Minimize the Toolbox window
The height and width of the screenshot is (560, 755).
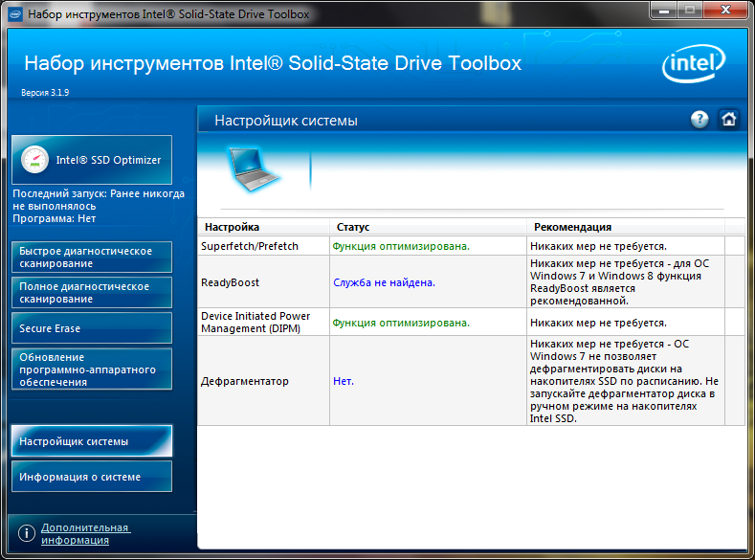point(664,10)
